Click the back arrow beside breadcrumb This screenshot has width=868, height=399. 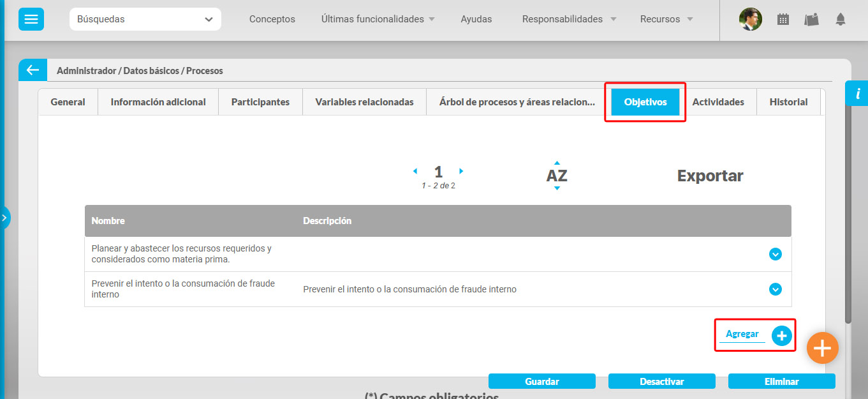[x=33, y=70]
